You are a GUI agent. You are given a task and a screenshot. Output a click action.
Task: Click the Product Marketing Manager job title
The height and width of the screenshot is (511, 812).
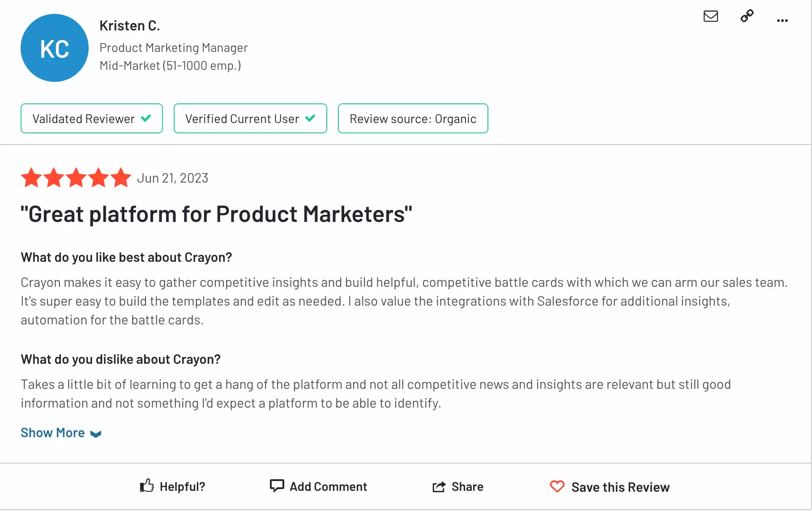click(174, 47)
